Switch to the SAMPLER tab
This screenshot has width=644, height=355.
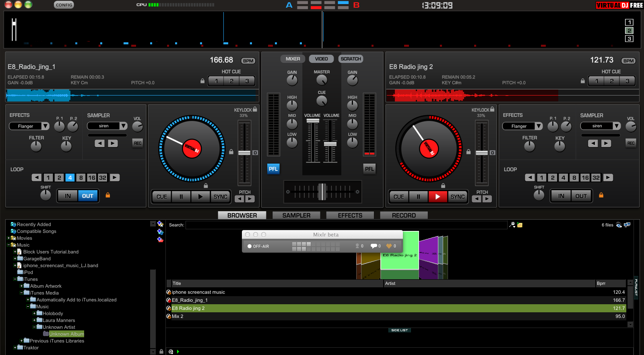pyautogui.click(x=296, y=216)
